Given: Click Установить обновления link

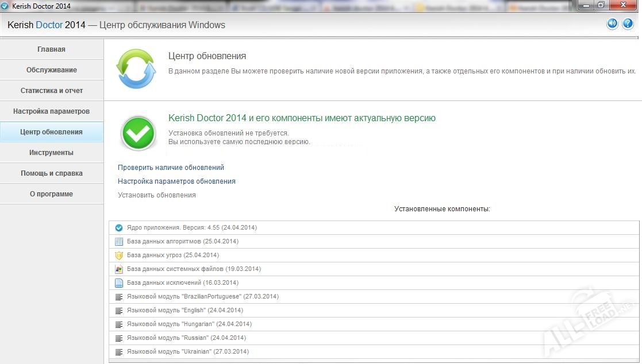Looking at the screenshot, I should [x=157, y=195].
